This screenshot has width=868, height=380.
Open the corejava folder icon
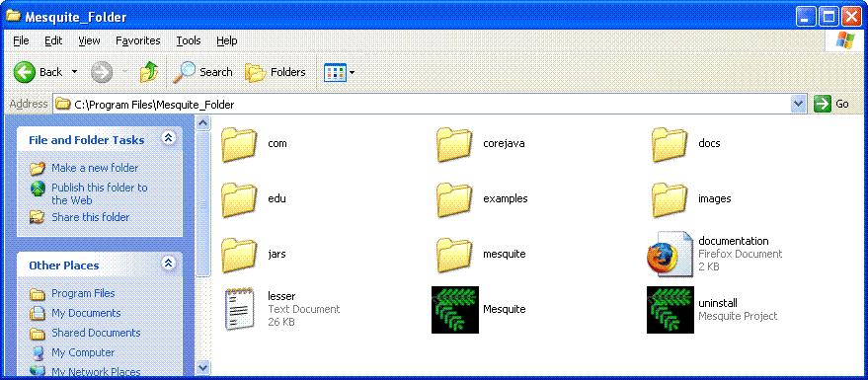454,145
